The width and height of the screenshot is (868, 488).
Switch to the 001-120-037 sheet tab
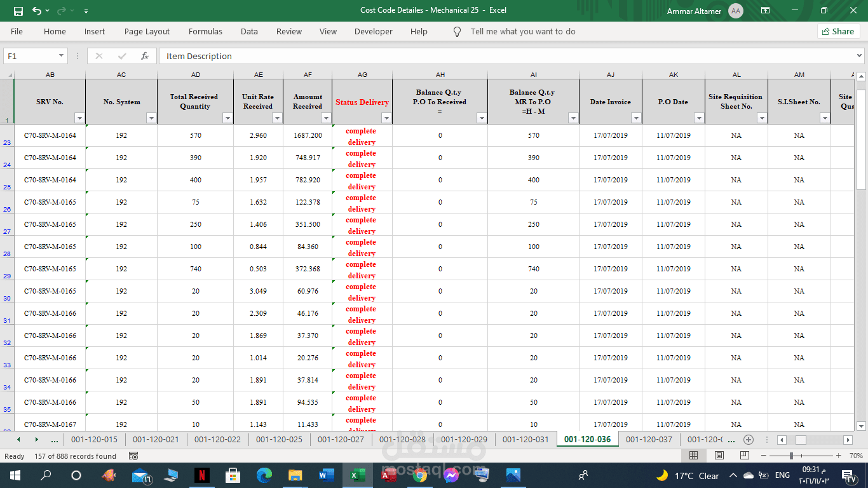pos(648,440)
